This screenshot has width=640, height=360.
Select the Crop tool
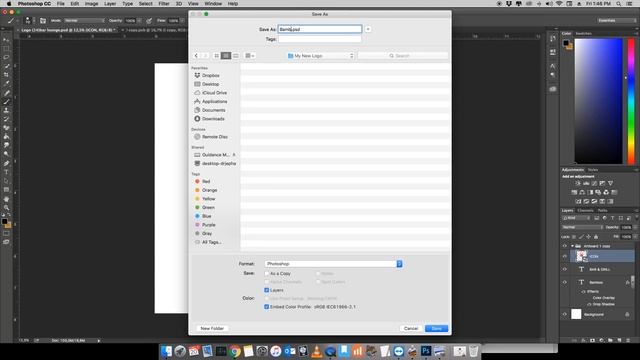(6, 75)
